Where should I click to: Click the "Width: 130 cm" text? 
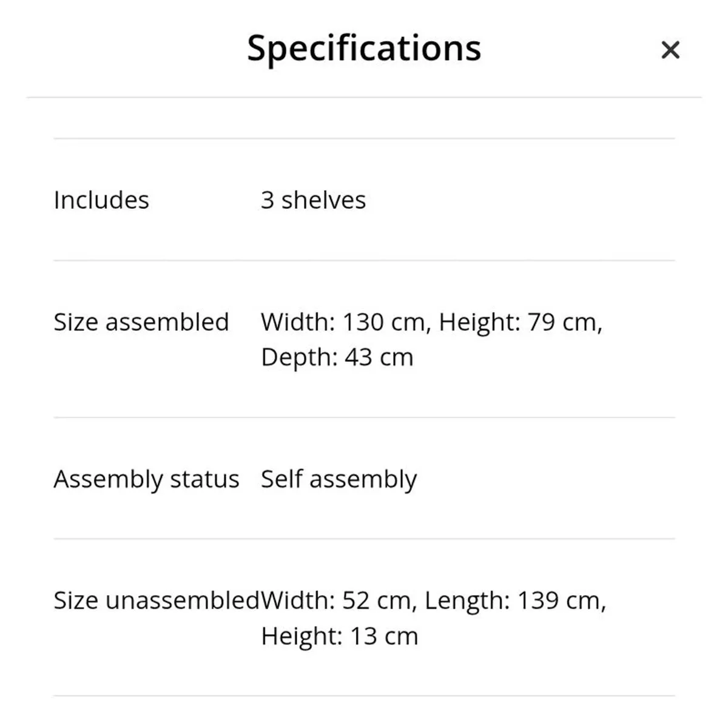tap(343, 322)
